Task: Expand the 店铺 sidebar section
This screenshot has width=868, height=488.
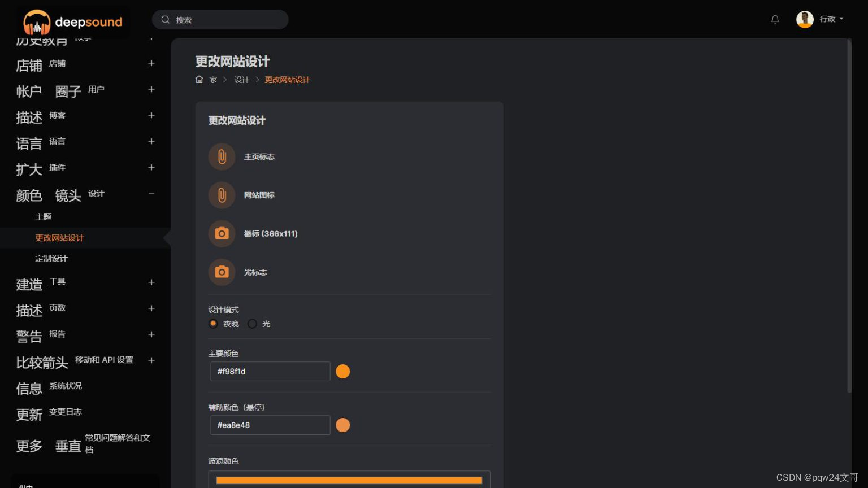Action: (151, 63)
